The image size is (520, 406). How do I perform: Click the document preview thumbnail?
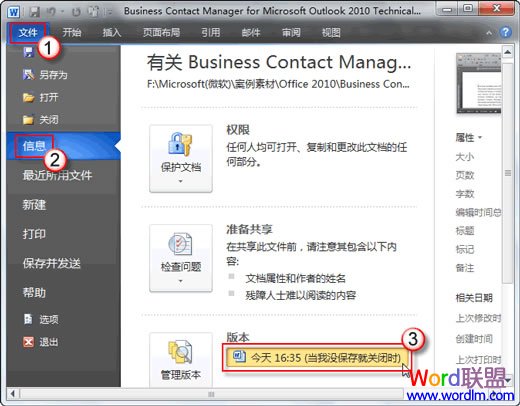[478, 83]
